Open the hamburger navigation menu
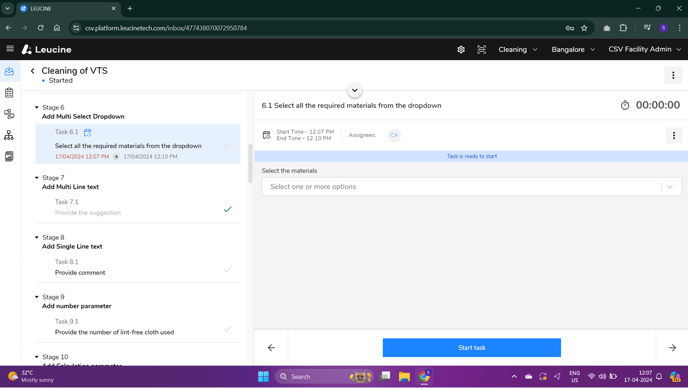 click(x=10, y=49)
